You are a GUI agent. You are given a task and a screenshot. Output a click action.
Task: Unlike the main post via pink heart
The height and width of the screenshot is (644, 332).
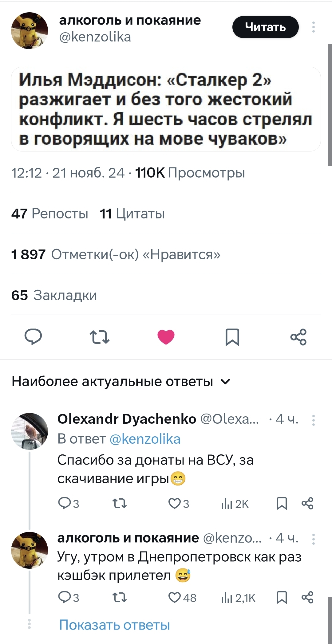pos(166,337)
